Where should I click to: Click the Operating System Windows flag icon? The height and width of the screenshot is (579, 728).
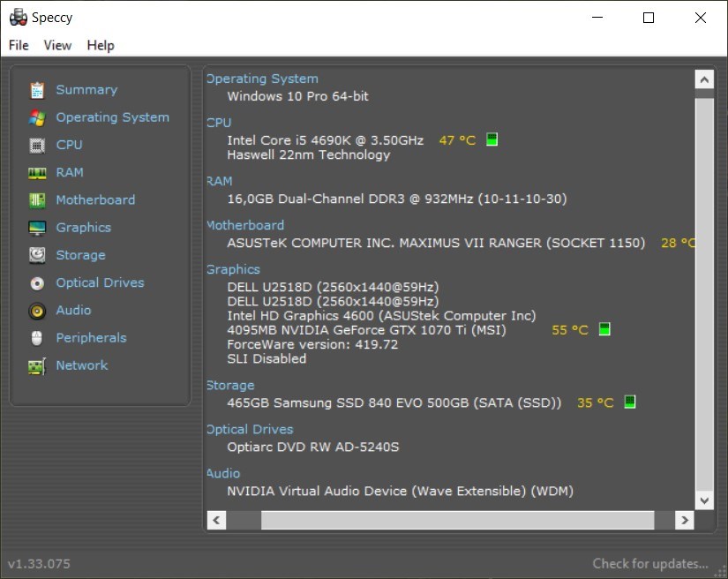point(37,118)
